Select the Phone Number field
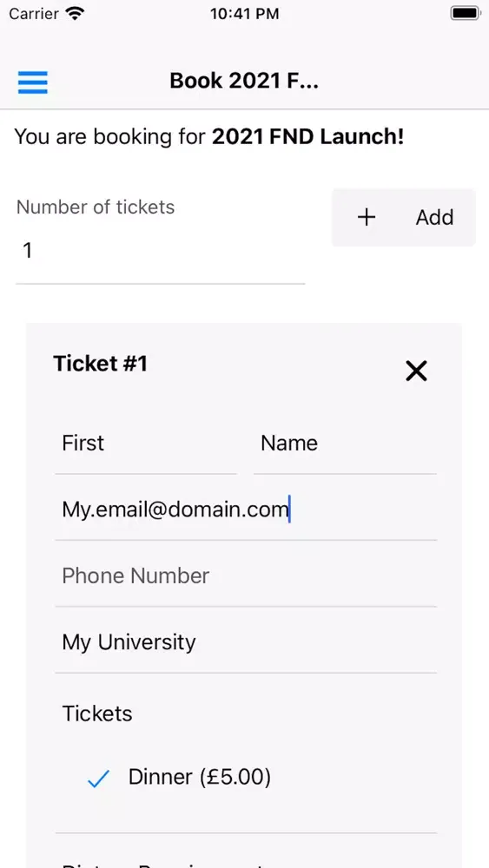 click(x=246, y=576)
